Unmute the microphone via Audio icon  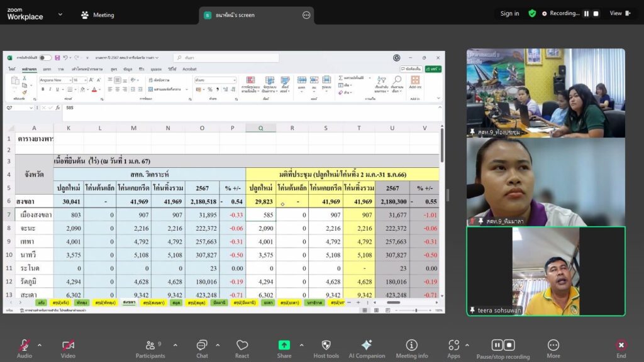tap(25, 345)
